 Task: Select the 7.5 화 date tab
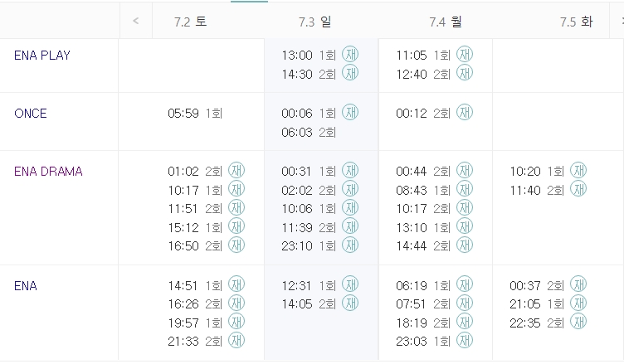pyautogui.click(x=576, y=22)
